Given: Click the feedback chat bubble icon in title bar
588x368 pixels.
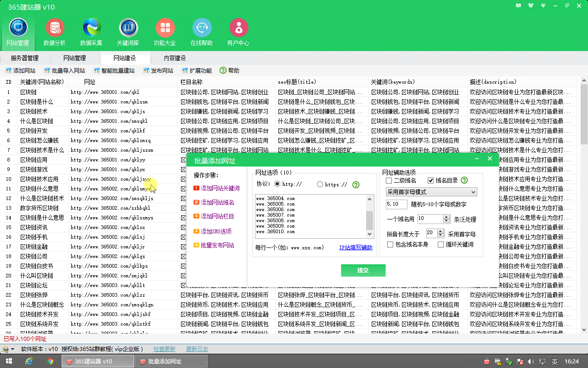Looking at the screenshot, I should click(519, 6).
